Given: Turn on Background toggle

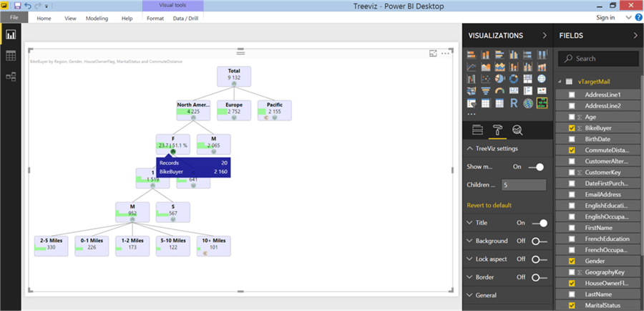Looking at the screenshot, I should [x=540, y=241].
